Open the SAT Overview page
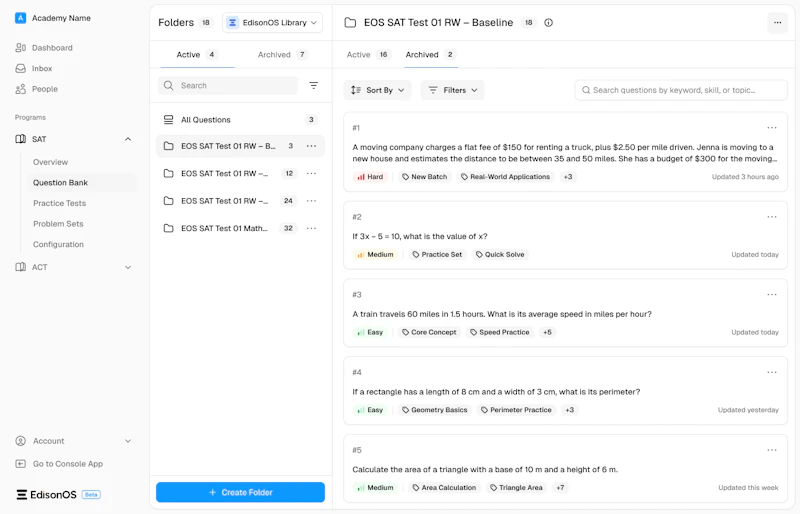This screenshot has height=514, width=800. pos(51,162)
